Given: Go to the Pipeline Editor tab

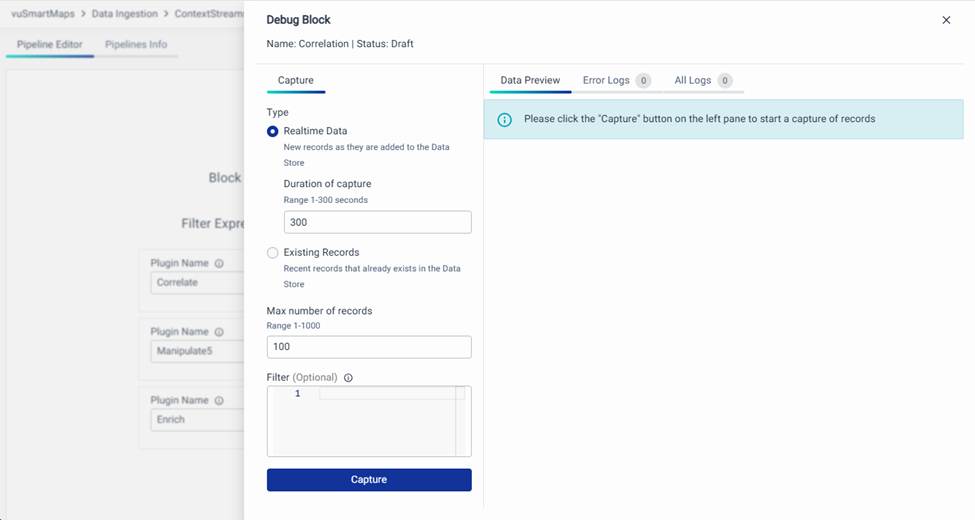Looking at the screenshot, I should tap(50, 44).
